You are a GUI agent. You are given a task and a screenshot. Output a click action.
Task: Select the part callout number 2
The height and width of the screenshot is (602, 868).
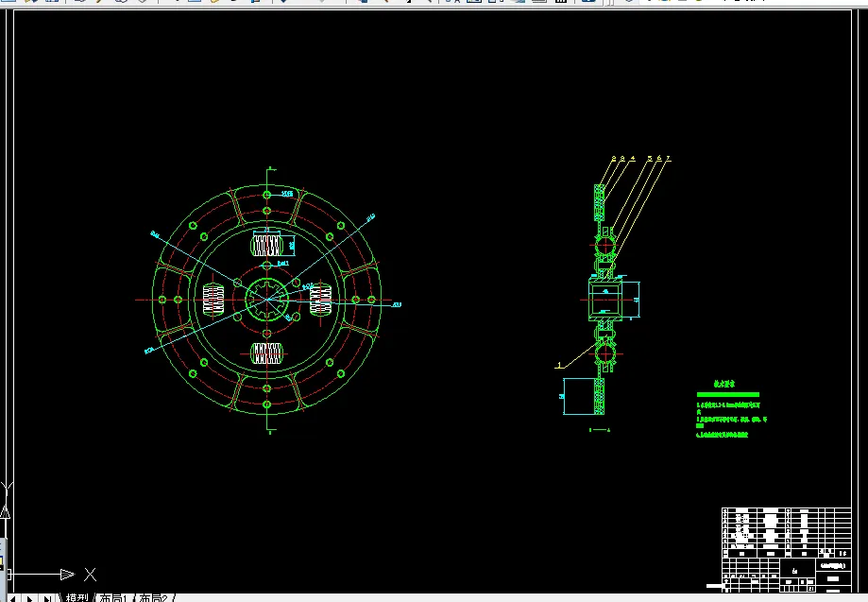(x=613, y=159)
